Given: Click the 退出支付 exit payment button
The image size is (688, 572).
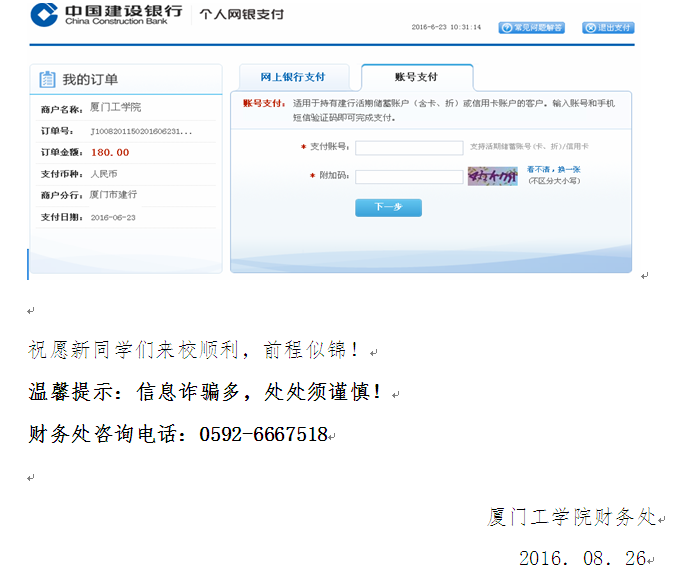Looking at the screenshot, I should (608, 28).
